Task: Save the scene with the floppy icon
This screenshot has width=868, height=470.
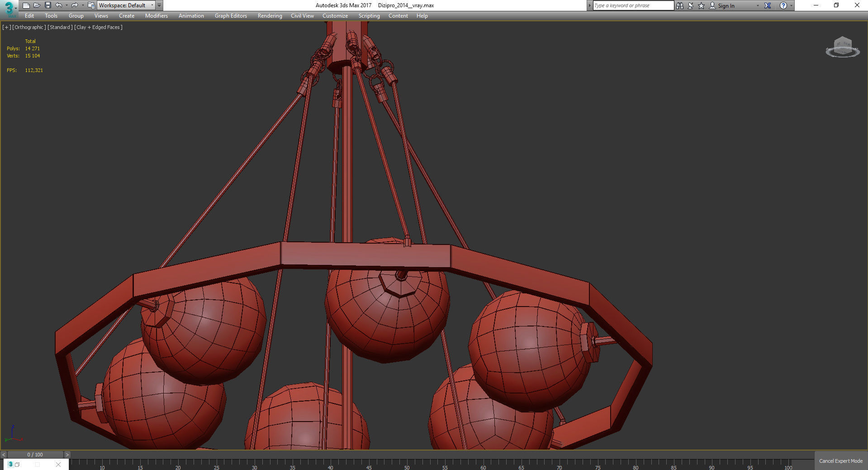Action: pyautogui.click(x=47, y=5)
